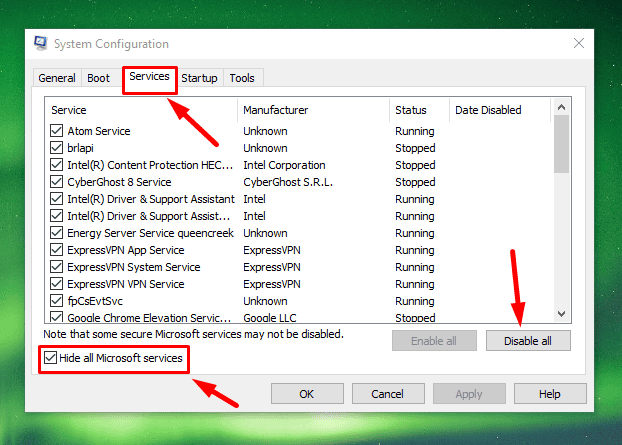Image resolution: width=622 pixels, height=445 pixels.
Task: Click the CyberGhost S.R.L. manufacturer cell
Action: (288, 182)
